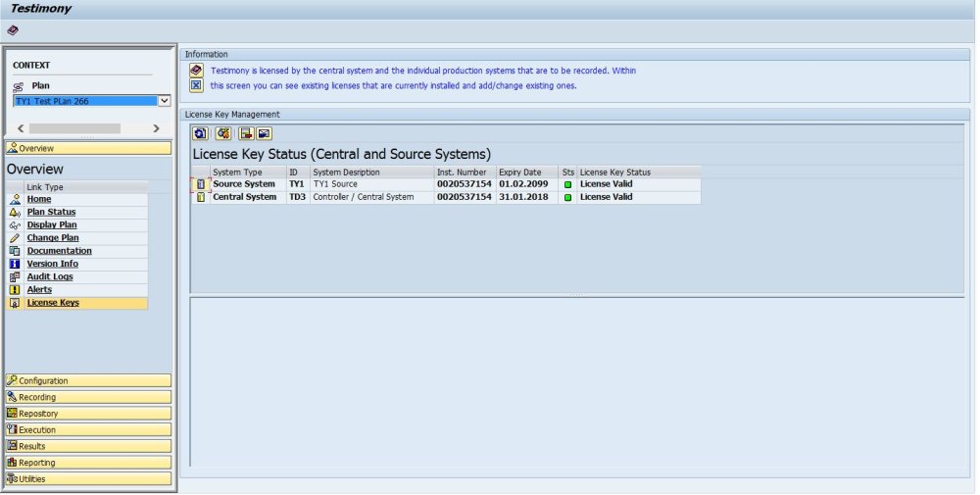Click the License Keys icon
The width and height of the screenshot is (980, 495).
(x=15, y=303)
